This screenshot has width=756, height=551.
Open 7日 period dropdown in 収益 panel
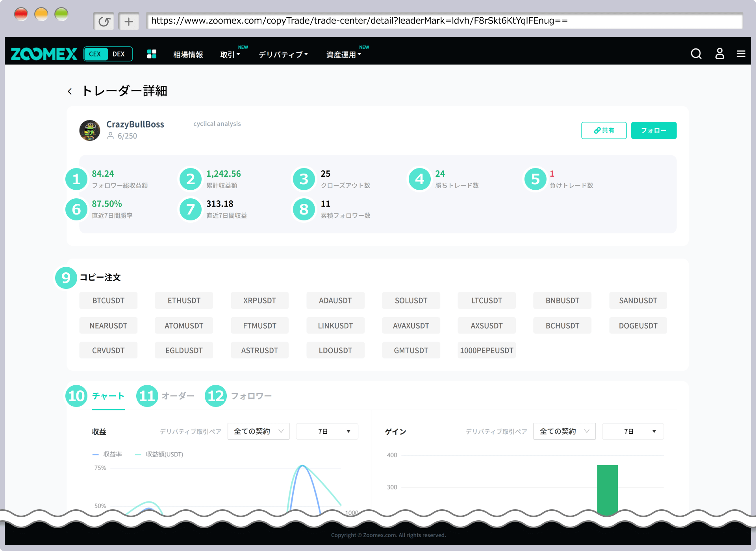pos(327,431)
